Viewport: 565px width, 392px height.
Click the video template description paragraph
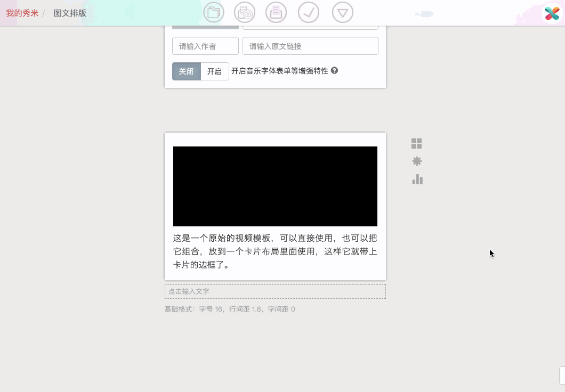(x=275, y=251)
